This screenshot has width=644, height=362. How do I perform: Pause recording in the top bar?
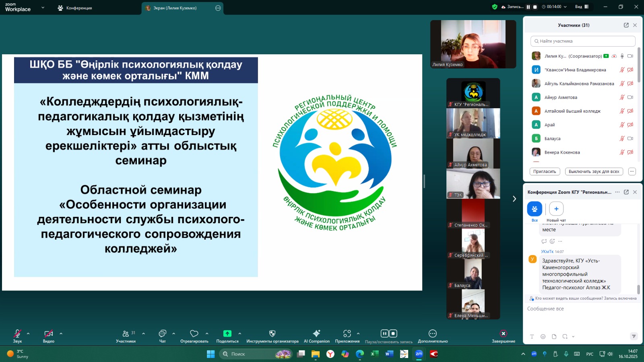click(528, 7)
